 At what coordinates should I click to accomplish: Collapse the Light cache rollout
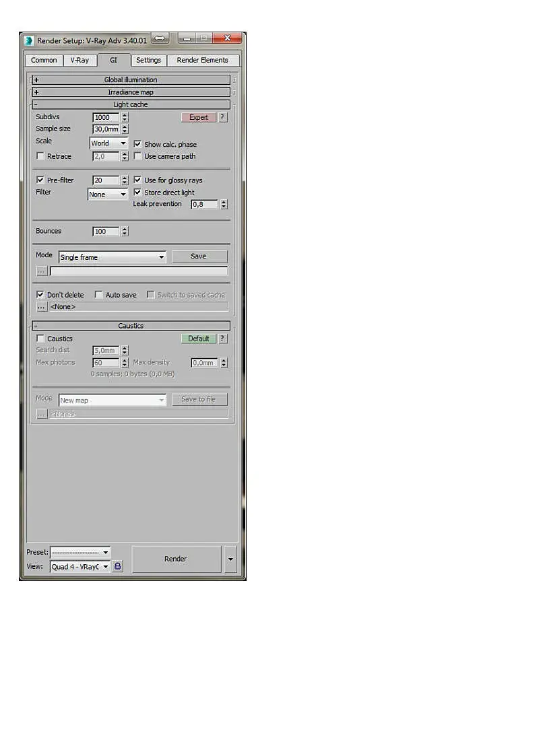(131, 104)
